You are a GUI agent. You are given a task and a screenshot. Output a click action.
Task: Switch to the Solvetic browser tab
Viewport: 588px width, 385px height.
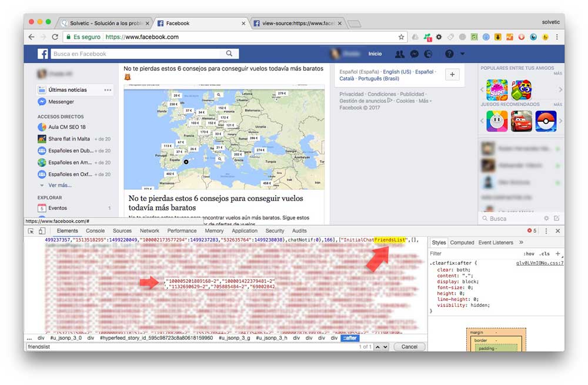click(105, 24)
